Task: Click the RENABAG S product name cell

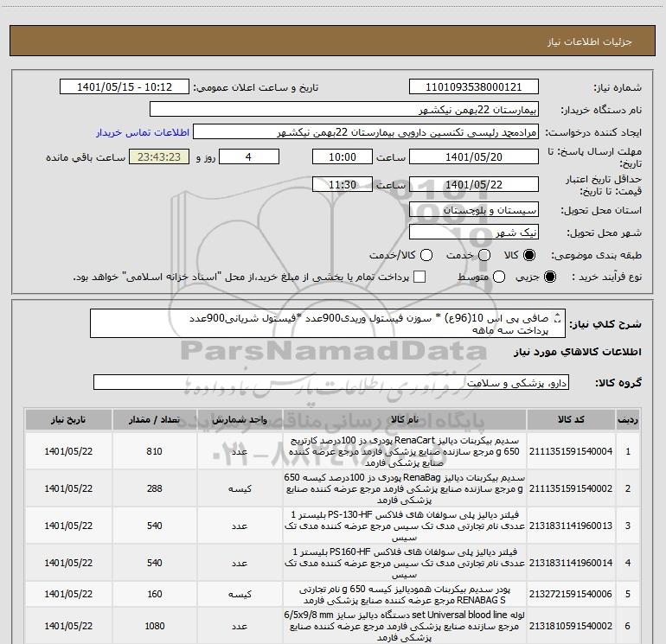Action: click(x=405, y=595)
